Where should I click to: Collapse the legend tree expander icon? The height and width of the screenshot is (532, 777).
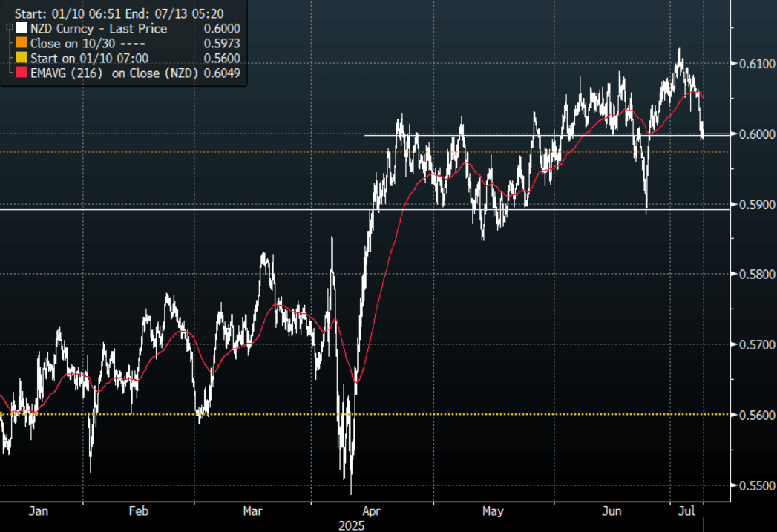[10, 27]
